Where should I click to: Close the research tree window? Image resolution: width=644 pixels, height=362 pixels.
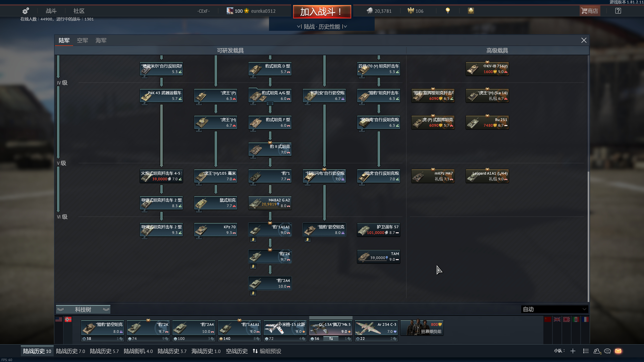click(x=584, y=40)
